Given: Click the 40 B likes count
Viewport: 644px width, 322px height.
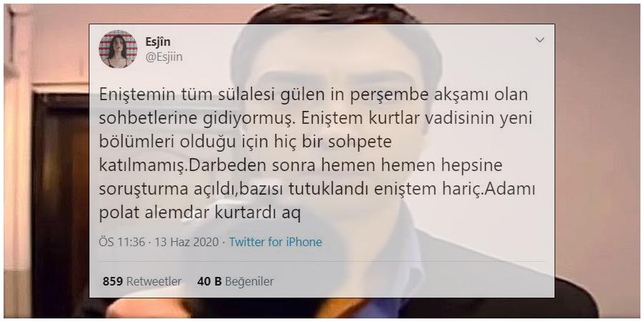Looking at the screenshot, I should tap(209, 281).
